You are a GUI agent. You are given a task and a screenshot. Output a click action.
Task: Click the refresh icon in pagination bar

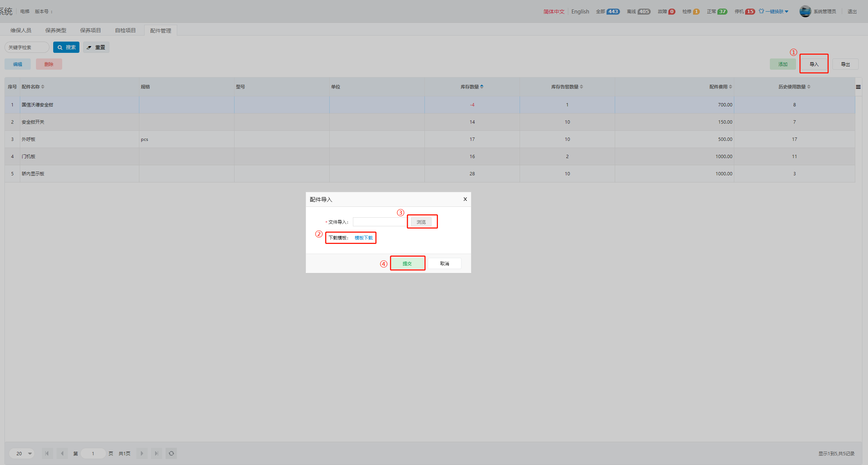(x=171, y=453)
